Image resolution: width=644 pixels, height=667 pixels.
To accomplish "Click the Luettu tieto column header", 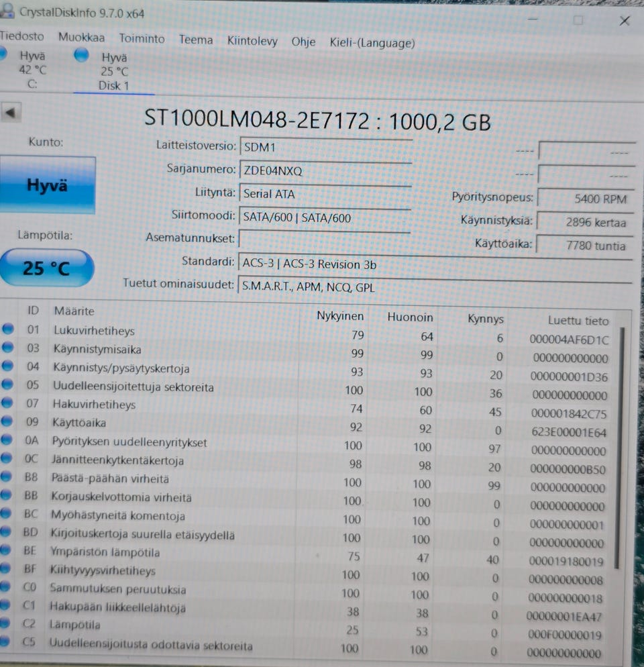I will click(x=578, y=321).
